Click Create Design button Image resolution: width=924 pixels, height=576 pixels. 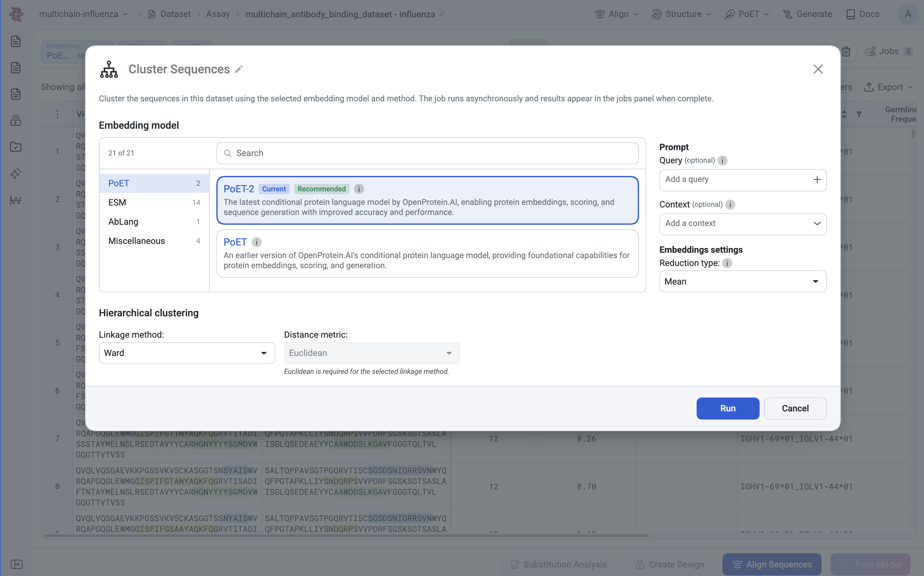[669, 564]
